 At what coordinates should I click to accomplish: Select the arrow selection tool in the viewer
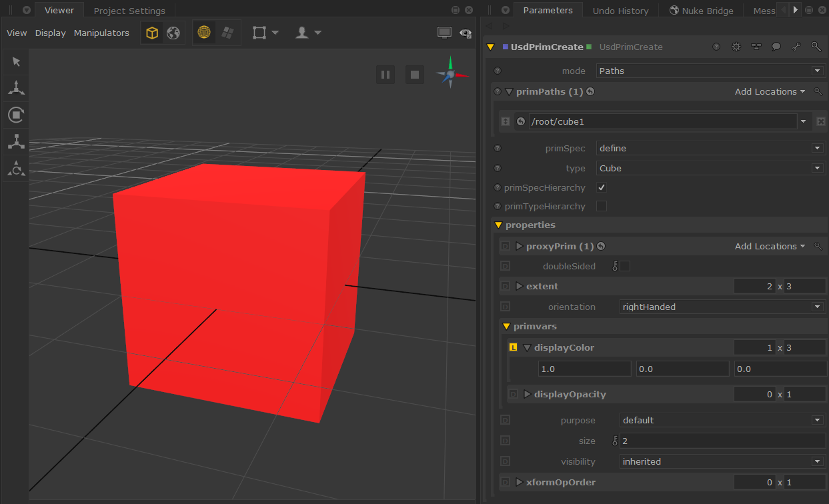pyautogui.click(x=16, y=62)
